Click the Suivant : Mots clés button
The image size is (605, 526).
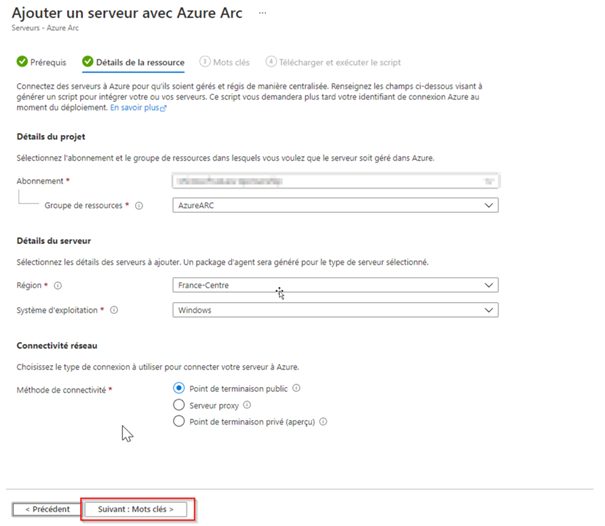click(136, 509)
